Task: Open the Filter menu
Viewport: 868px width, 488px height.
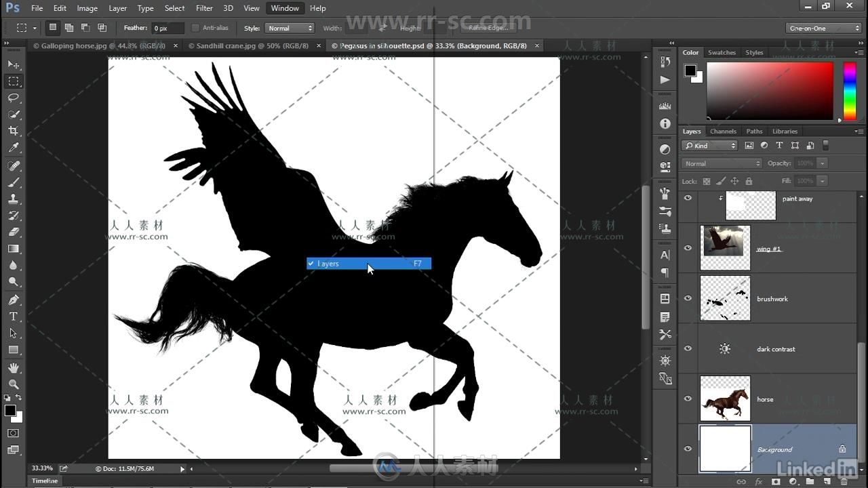Action: coord(204,8)
